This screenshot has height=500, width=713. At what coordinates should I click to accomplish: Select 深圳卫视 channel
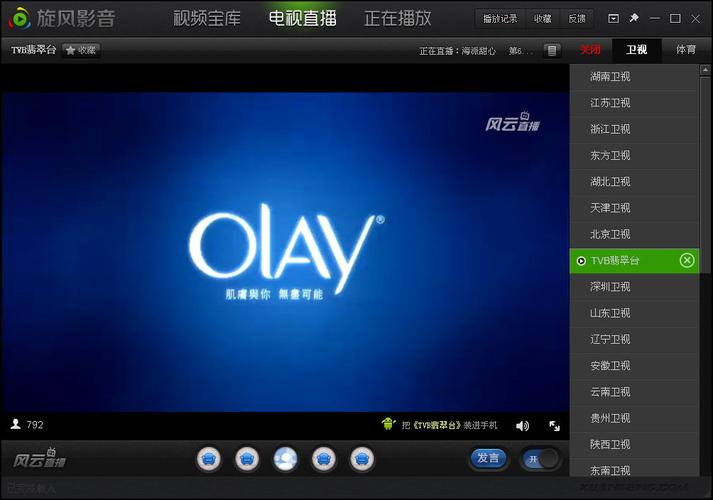pyautogui.click(x=634, y=287)
